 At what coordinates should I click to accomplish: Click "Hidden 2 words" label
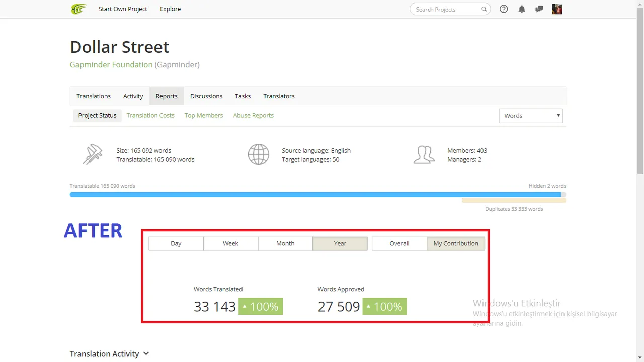[547, 186]
